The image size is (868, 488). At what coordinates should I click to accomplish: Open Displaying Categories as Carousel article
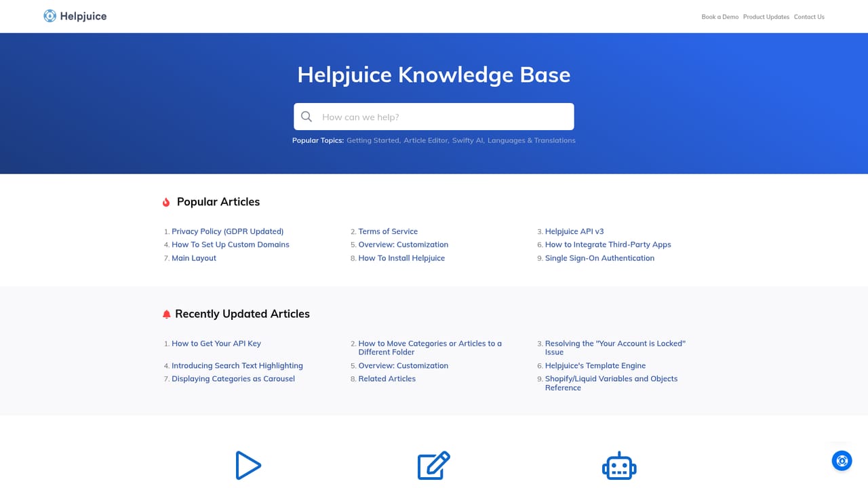pos(233,379)
